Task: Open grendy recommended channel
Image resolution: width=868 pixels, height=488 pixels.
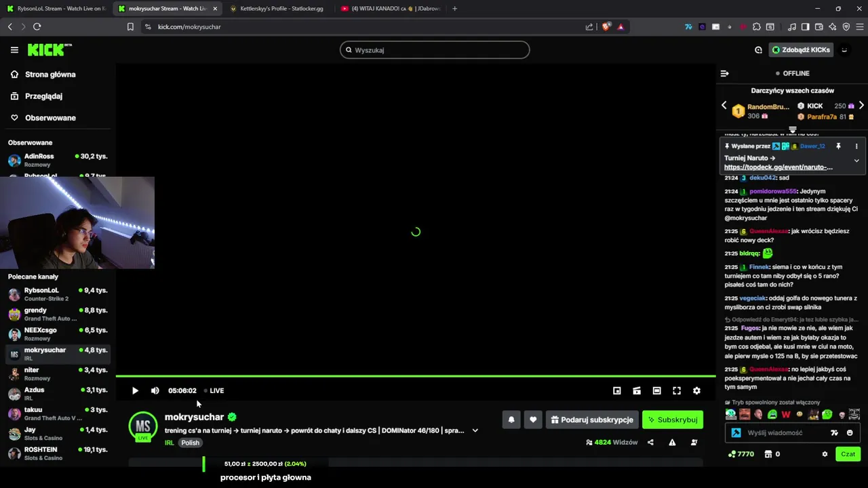Action: pyautogui.click(x=58, y=314)
